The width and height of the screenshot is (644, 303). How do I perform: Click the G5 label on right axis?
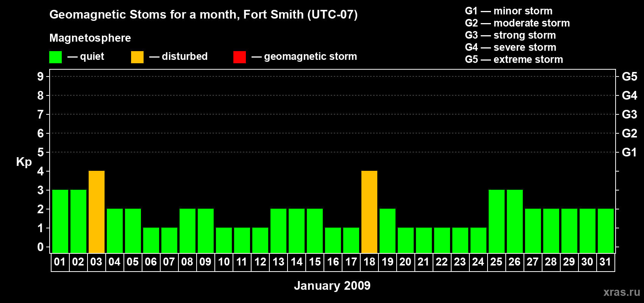[630, 77]
